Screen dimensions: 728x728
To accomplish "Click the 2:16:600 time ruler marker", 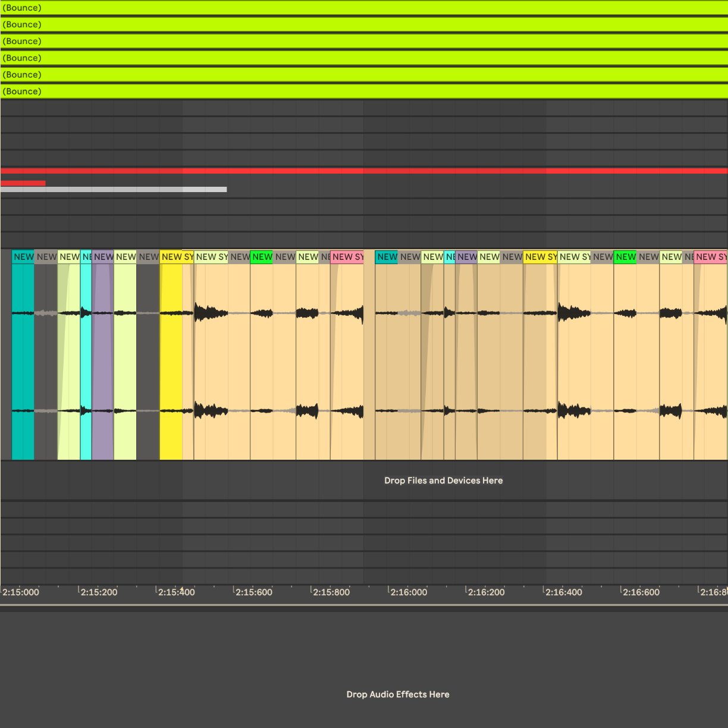I will point(641,592).
